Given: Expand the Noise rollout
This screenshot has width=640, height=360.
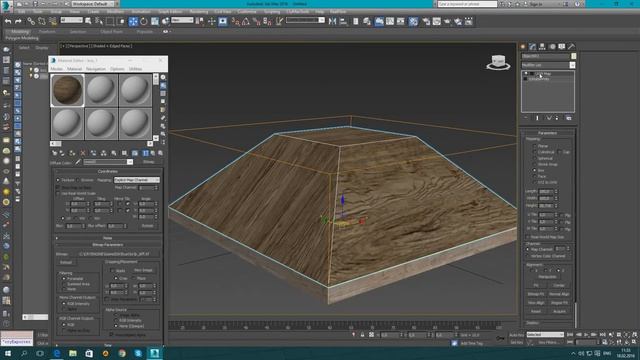Looking at the screenshot, I should [108, 238].
